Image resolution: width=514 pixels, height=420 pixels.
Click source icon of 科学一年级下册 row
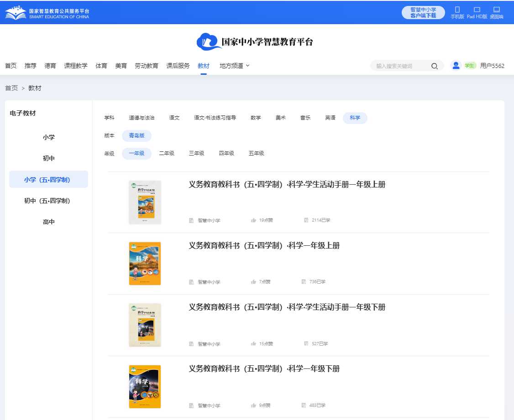tap(191, 405)
